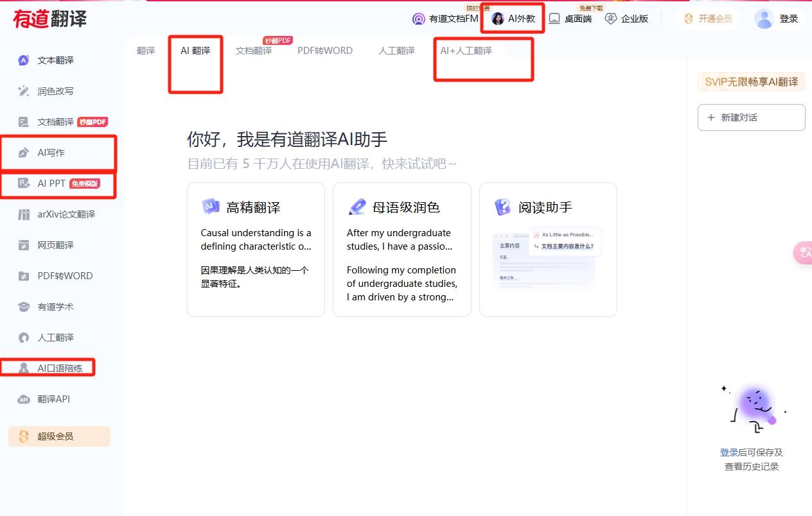Click the SVIP无限畅享AI翻译 banner
The width and height of the screenshot is (812, 516).
point(752,82)
